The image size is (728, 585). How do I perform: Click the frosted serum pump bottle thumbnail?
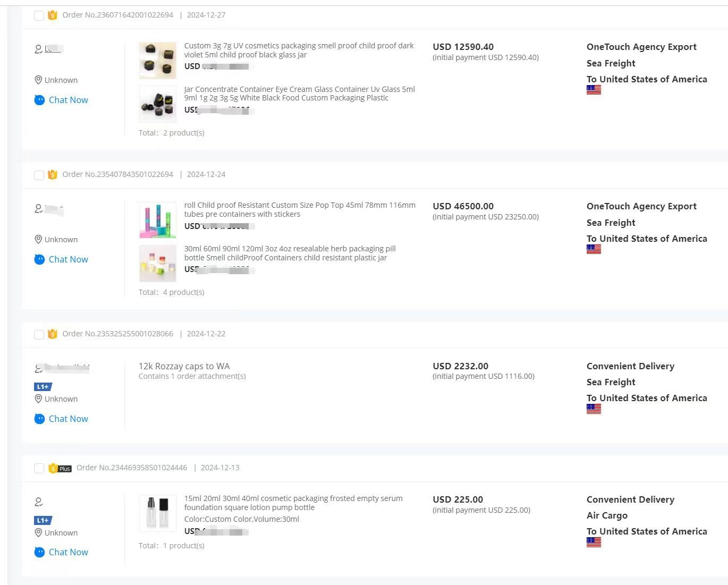click(157, 513)
